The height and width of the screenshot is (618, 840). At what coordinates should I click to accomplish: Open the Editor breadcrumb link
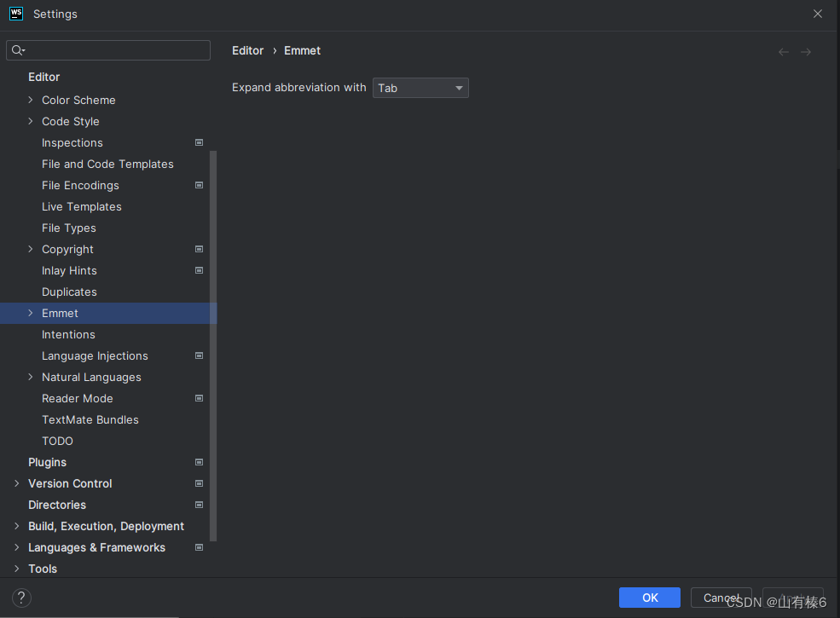coord(247,50)
